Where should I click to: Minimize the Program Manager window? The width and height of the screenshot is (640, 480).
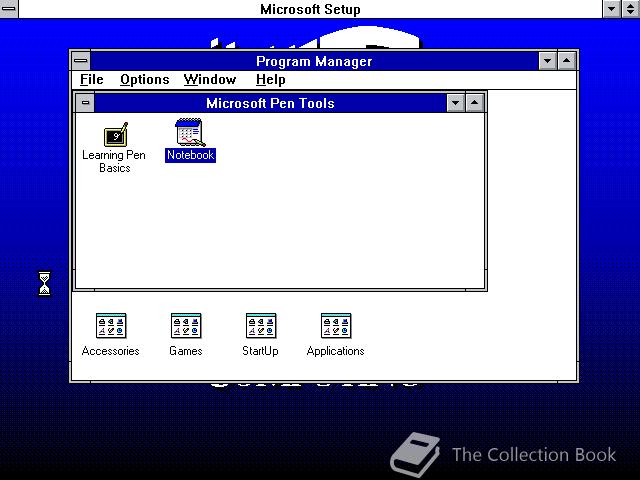tap(548, 61)
